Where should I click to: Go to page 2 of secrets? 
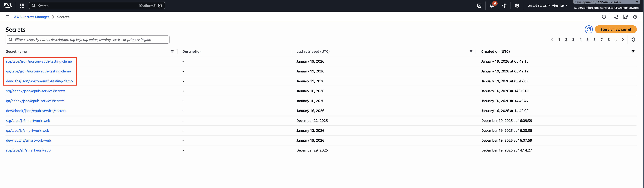[566, 40]
